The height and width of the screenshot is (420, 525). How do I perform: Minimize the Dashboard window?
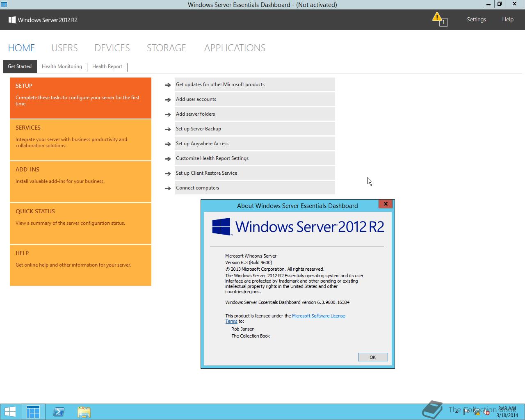pos(488,4)
